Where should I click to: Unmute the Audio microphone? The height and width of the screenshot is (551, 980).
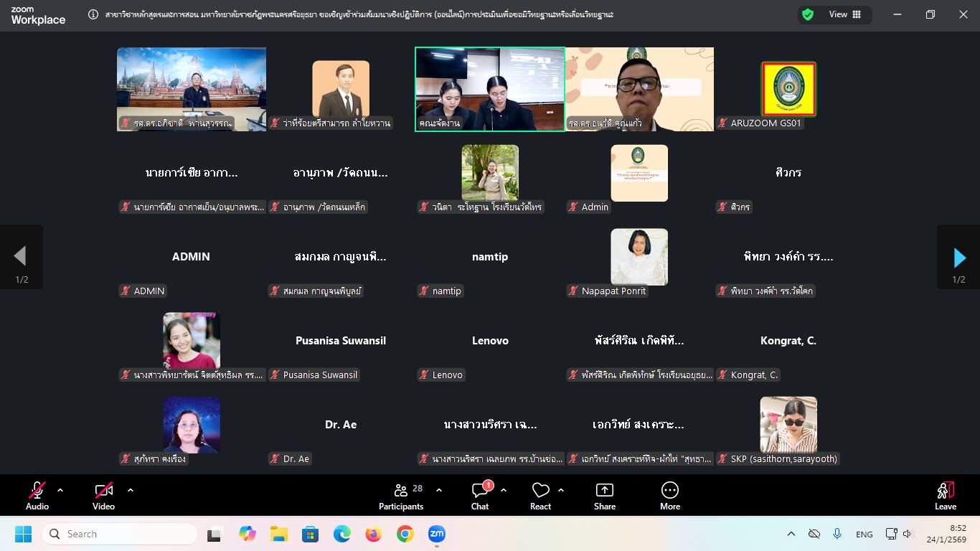pos(37,491)
